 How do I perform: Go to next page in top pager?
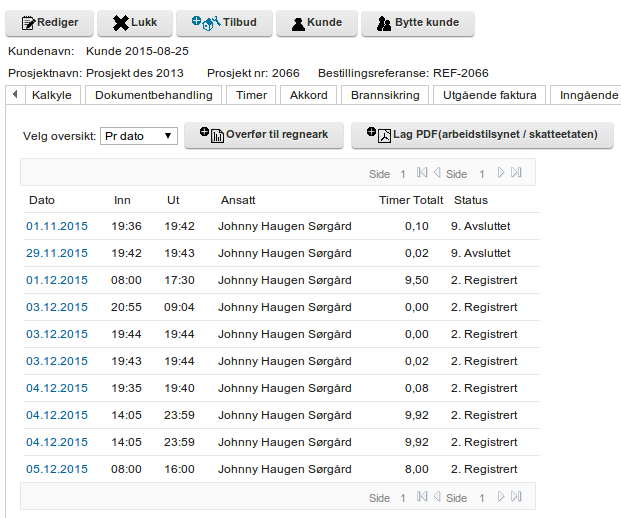[x=501, y=174]
